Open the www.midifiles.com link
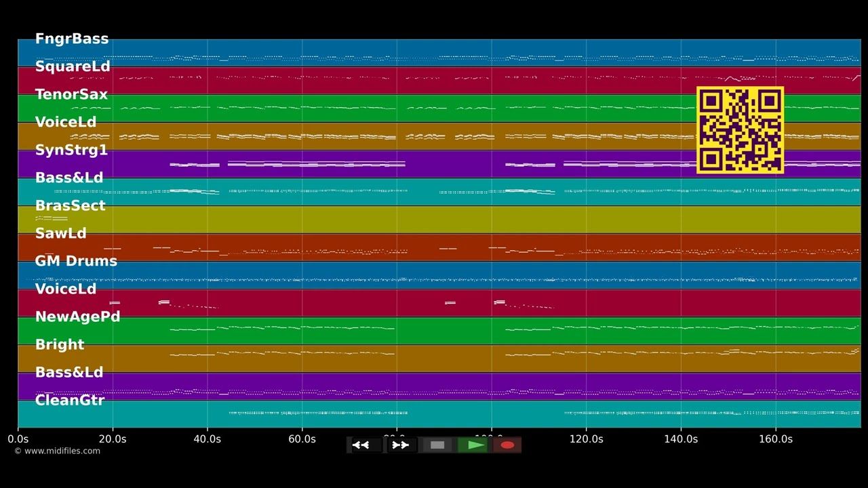 [x=57, y=451]
